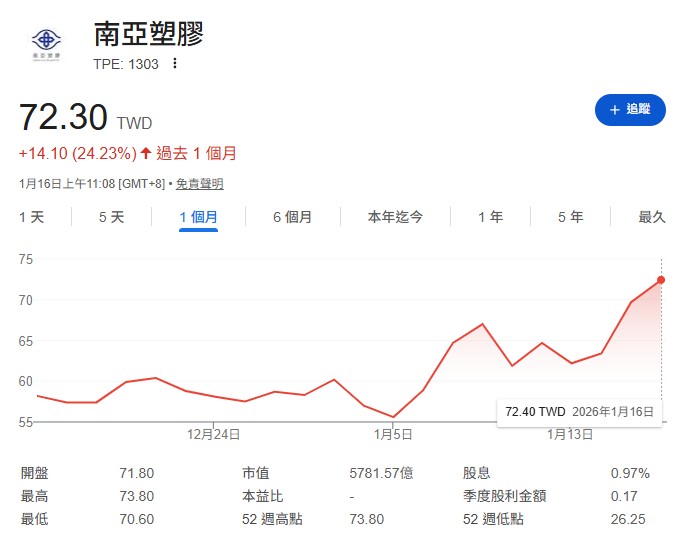Click the 12月24日 date label on axis
Screen dimensions: 678x555
(x=213, y=434)
